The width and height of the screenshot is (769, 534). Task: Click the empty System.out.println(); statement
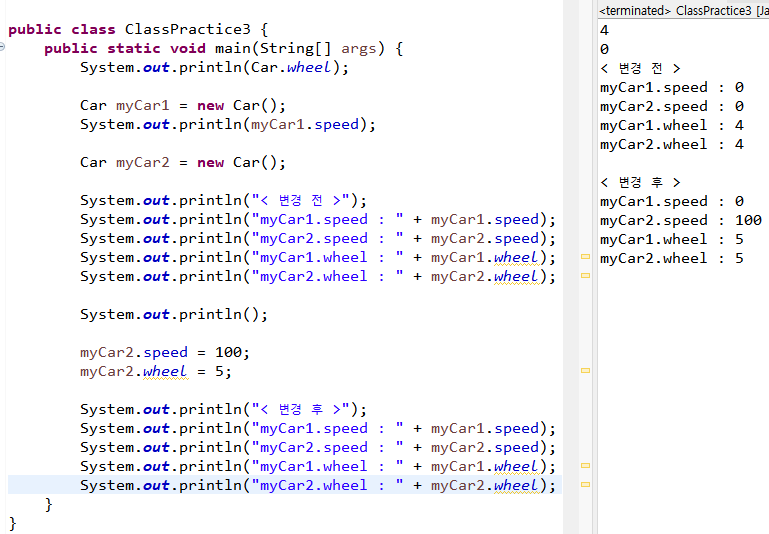click(174, 314)
